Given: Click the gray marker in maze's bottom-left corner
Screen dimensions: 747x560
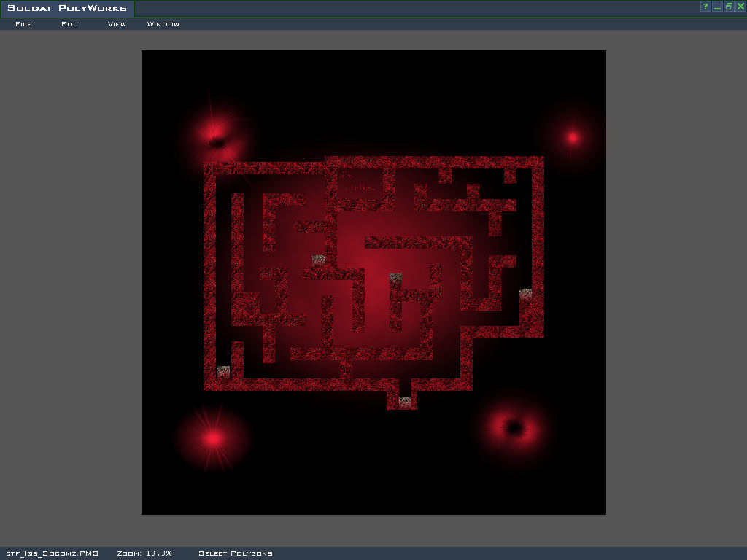Looking at the screenshot, I should point(224,372).
